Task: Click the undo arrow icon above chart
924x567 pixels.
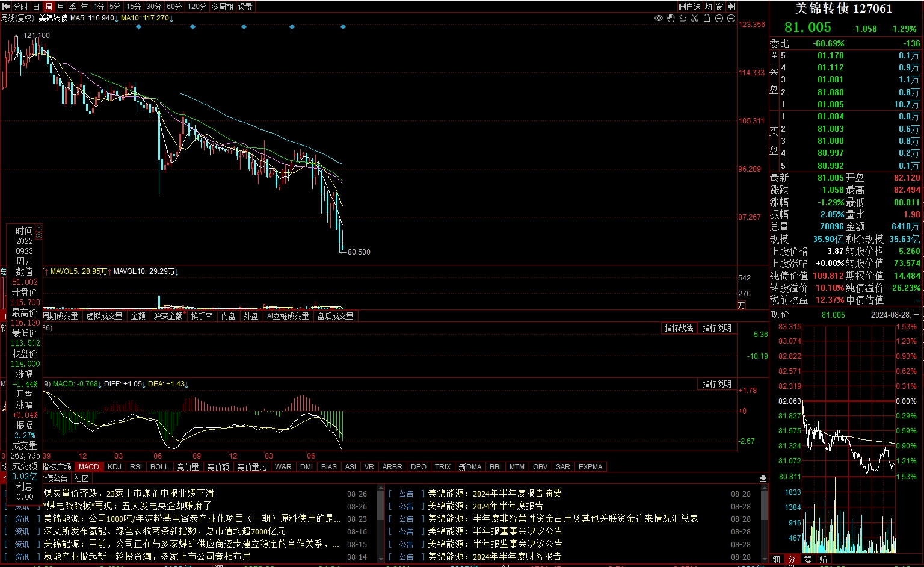Action: [x=683, y=19]
